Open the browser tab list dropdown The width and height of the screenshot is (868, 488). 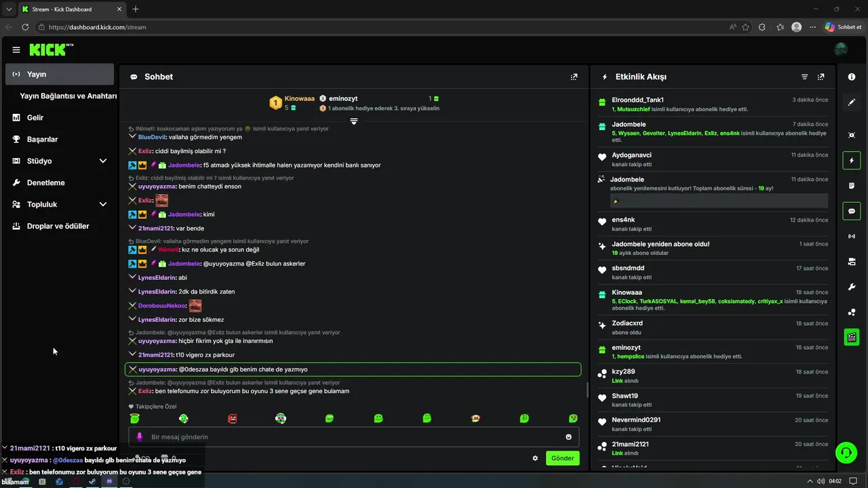9,9
